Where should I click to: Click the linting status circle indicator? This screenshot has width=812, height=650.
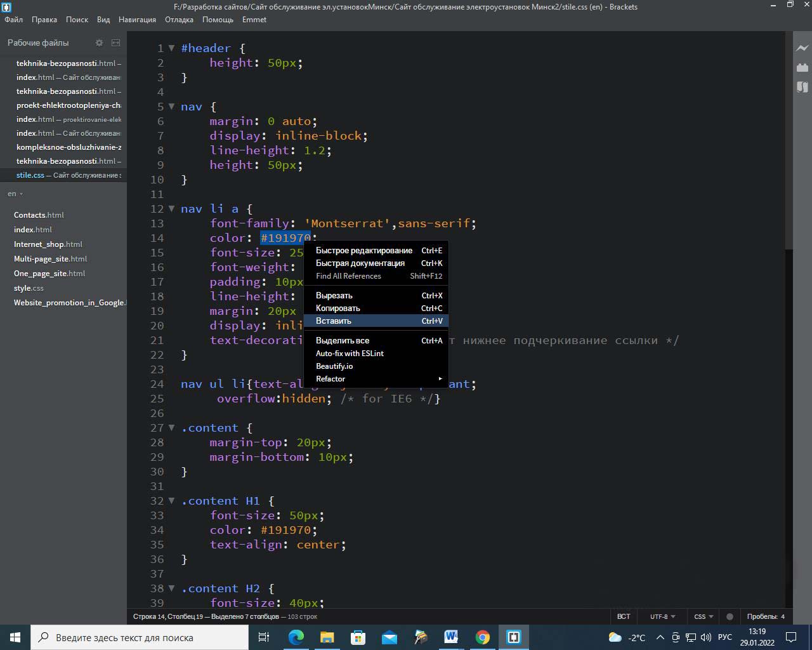(730, 616)
